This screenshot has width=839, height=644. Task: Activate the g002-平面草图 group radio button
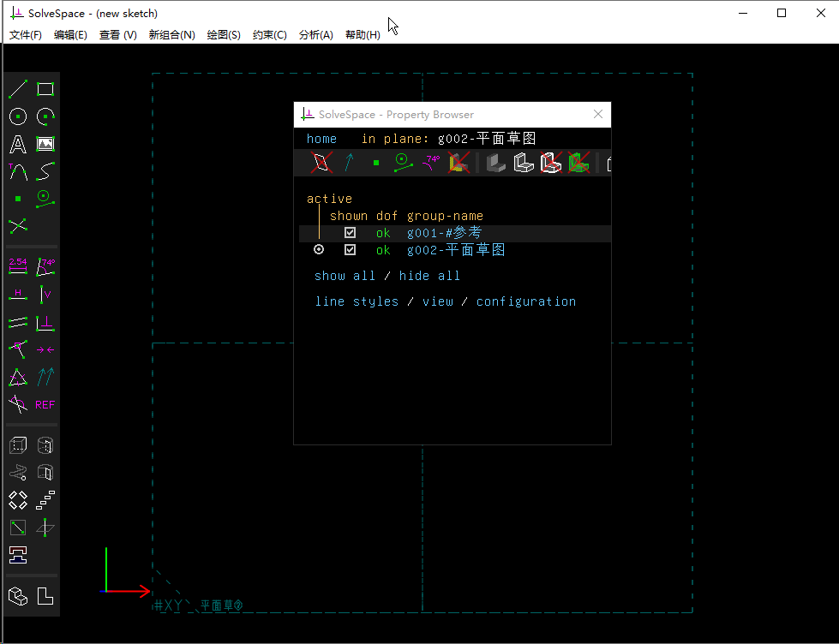tap(319, 250)
